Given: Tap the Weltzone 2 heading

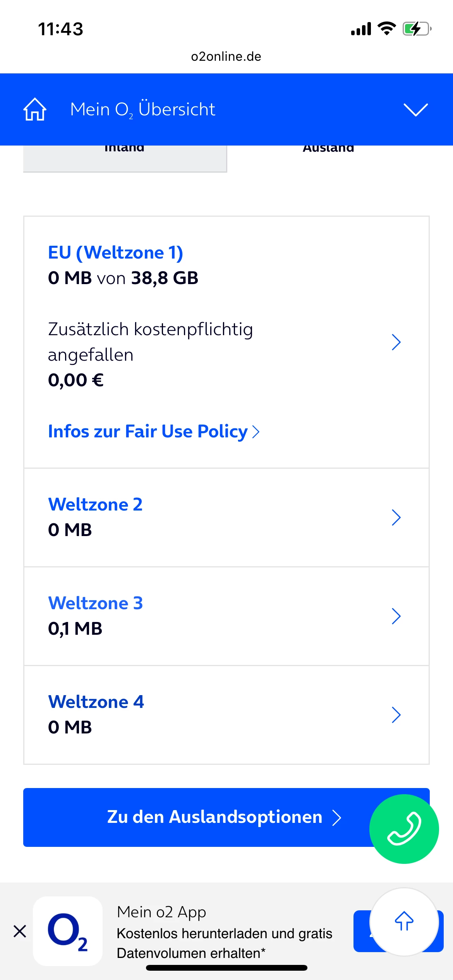Looking at the screenshot, I should (x=95, y=505).
